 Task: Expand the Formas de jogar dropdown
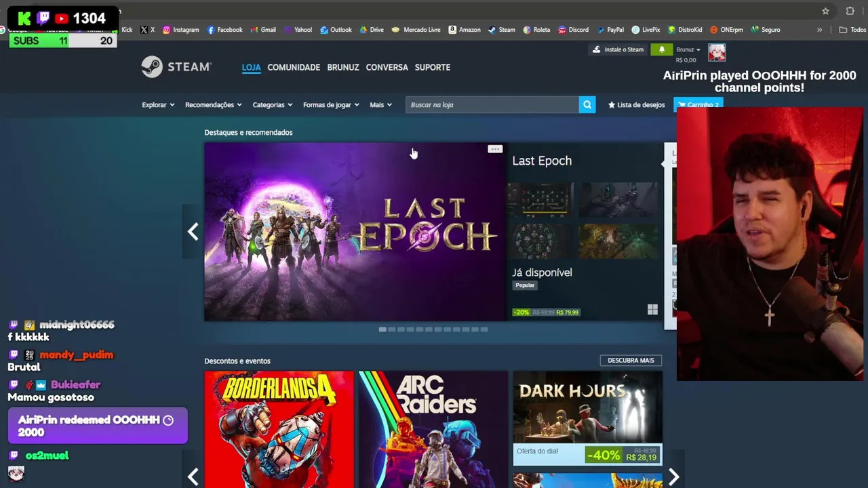pos(331,105)
